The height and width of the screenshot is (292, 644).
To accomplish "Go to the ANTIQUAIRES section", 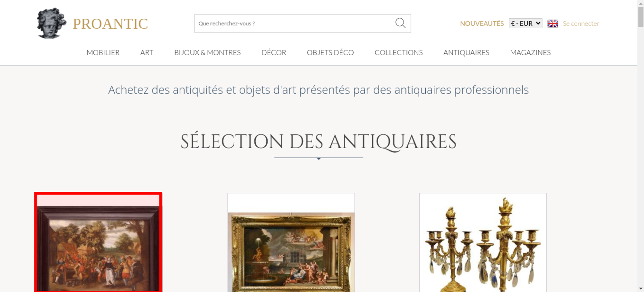I will tap(466, 52).
